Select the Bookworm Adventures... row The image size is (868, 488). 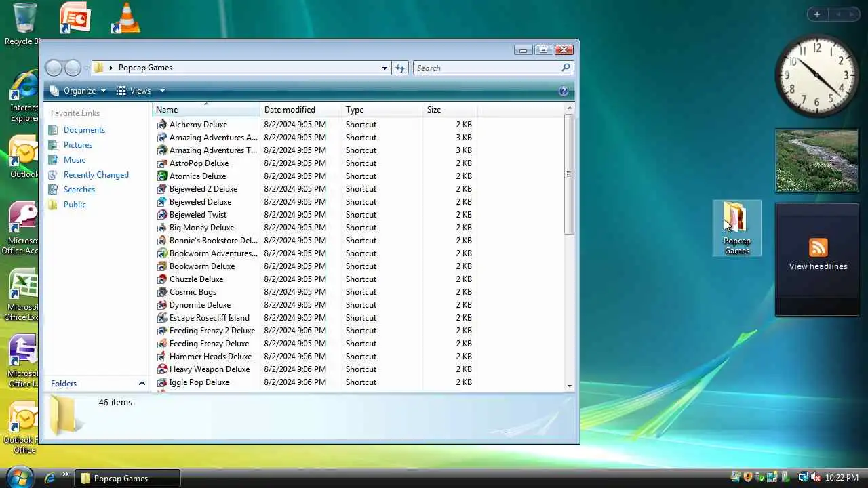tap(315, 253)
